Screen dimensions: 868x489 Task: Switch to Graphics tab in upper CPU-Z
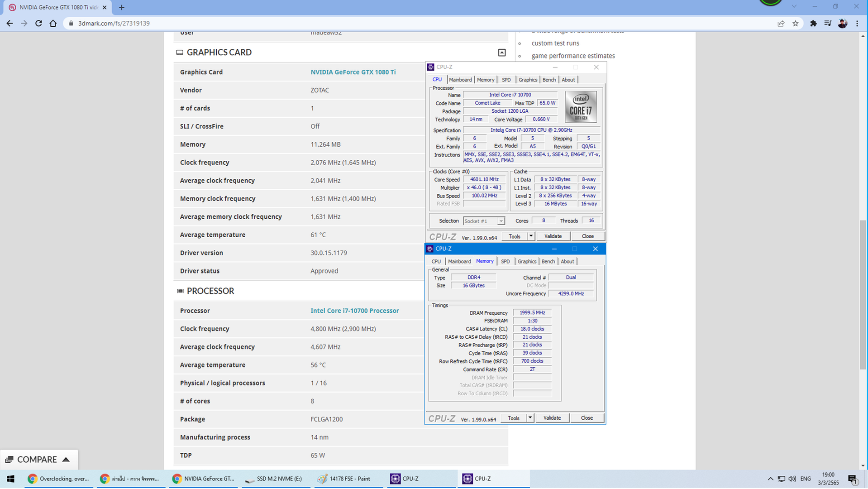pos(528,80)
